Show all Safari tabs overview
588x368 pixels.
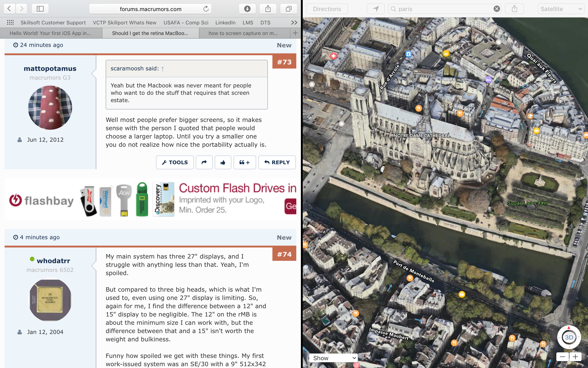pyautogui.click(x=289, y=9)
